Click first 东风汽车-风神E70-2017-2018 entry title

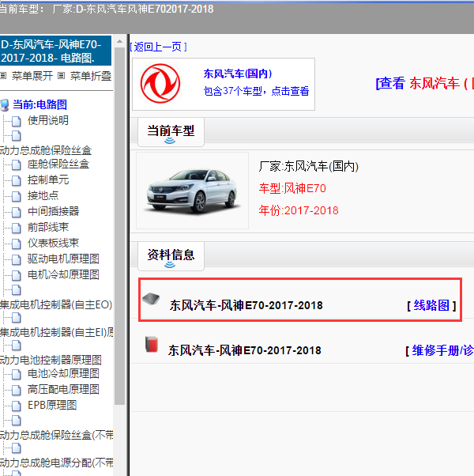click(x=246, y=305)
